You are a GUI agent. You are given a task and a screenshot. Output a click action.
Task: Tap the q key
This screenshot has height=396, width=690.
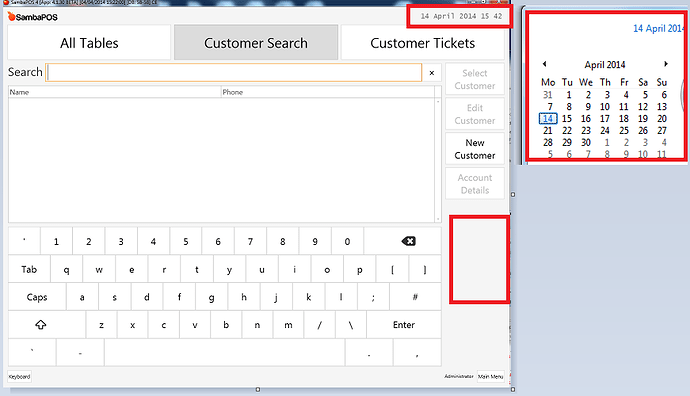click(x=66, y=269)
